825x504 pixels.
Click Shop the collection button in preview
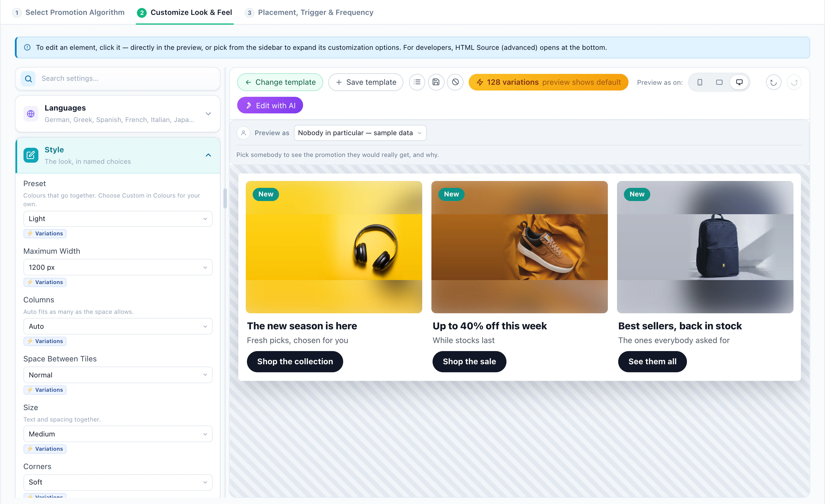pyautogui.click(x=295, y=362)
